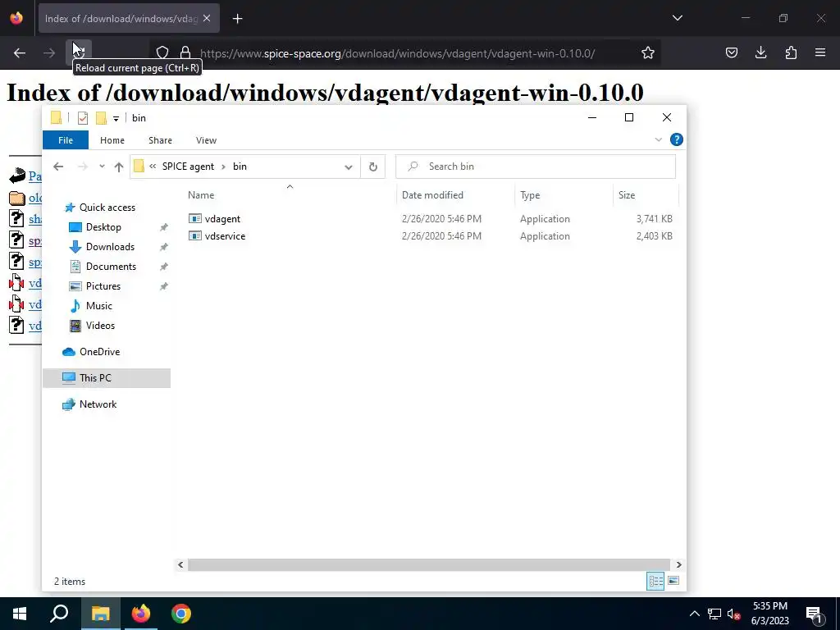Open Firefox tracking protection shield icon

[162, 52]
